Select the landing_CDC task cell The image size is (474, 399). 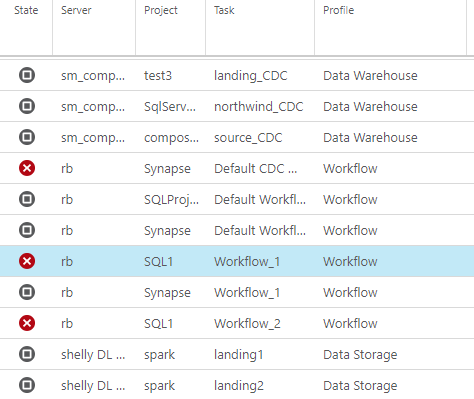[250, 76]
